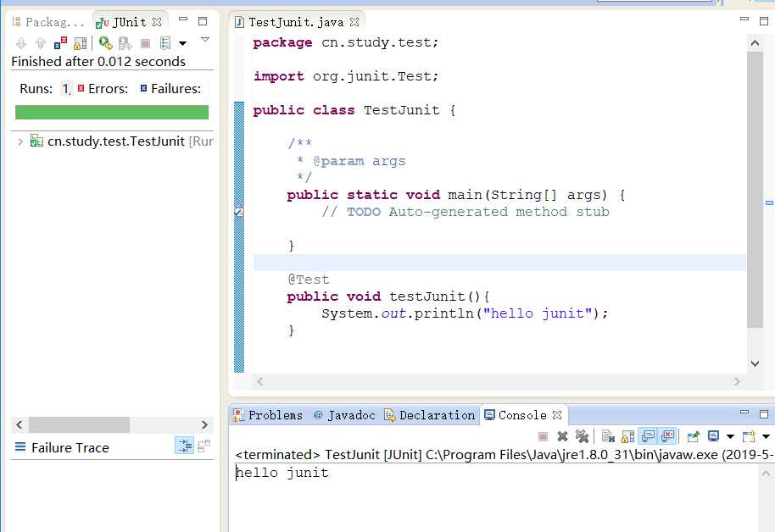Toggle Scroll Lock in JUnit view
This screenshot has height=532, width=775.
click(80, 43)
